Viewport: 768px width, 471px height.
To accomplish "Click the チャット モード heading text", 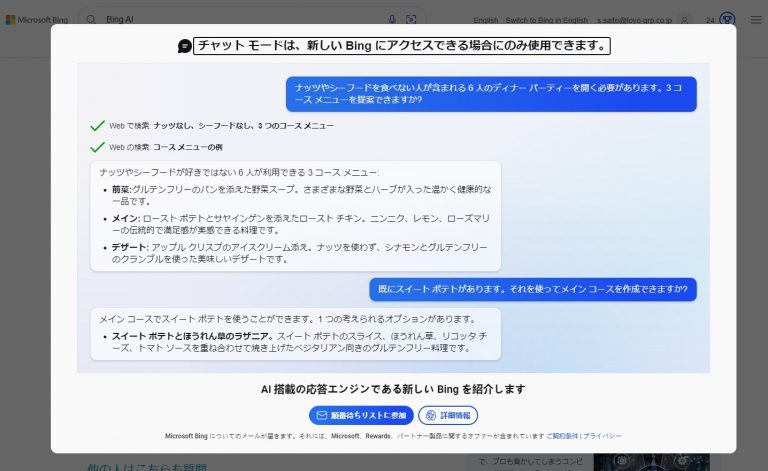I will 402,46.
